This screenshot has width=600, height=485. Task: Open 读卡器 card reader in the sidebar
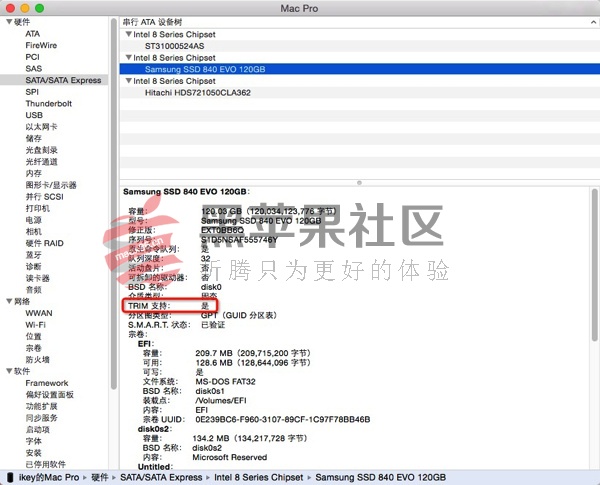tap(38, 278)
